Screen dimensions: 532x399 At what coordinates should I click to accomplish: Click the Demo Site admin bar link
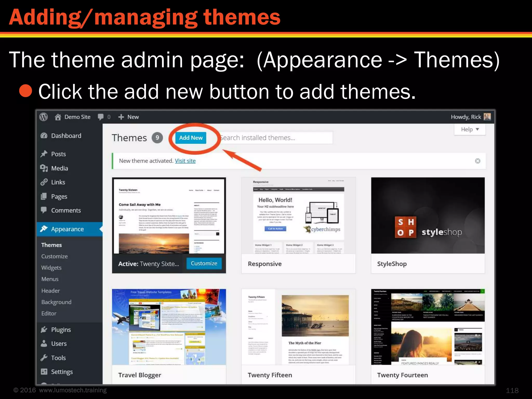coord(77,117)
